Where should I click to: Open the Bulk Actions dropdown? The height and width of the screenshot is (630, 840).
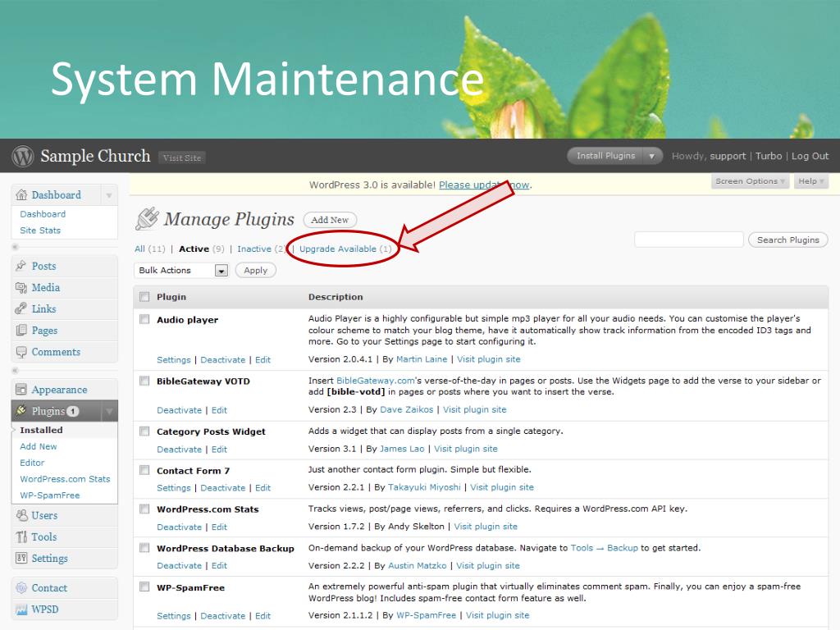181,271
